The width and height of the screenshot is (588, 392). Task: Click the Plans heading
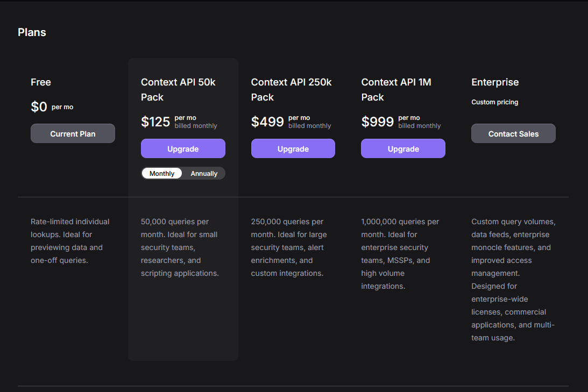point(32,32)
